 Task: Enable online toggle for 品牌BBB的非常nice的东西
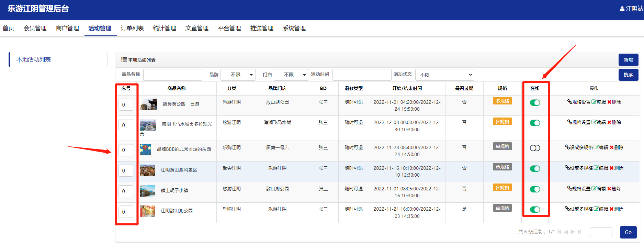click(x=535, y=148)
